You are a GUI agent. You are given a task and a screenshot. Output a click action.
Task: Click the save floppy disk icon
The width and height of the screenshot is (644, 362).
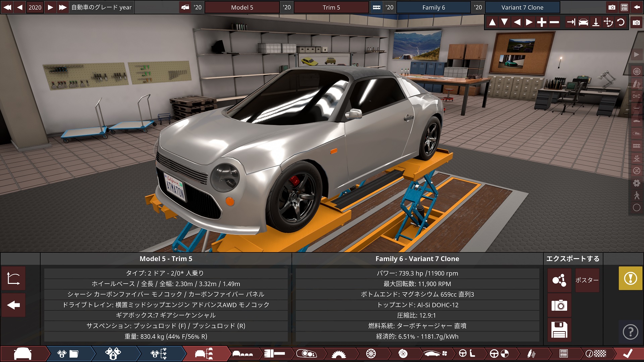point(559,330)
